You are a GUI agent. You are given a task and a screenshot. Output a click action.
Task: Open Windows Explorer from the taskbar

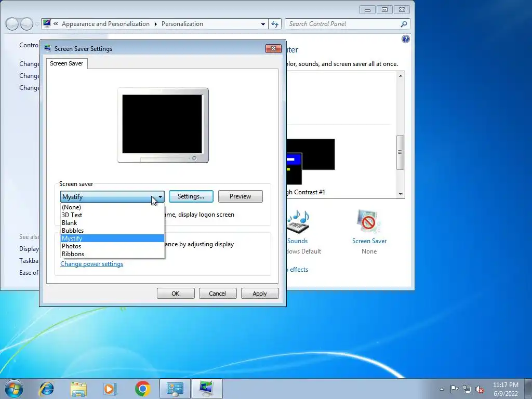(78, 389)
